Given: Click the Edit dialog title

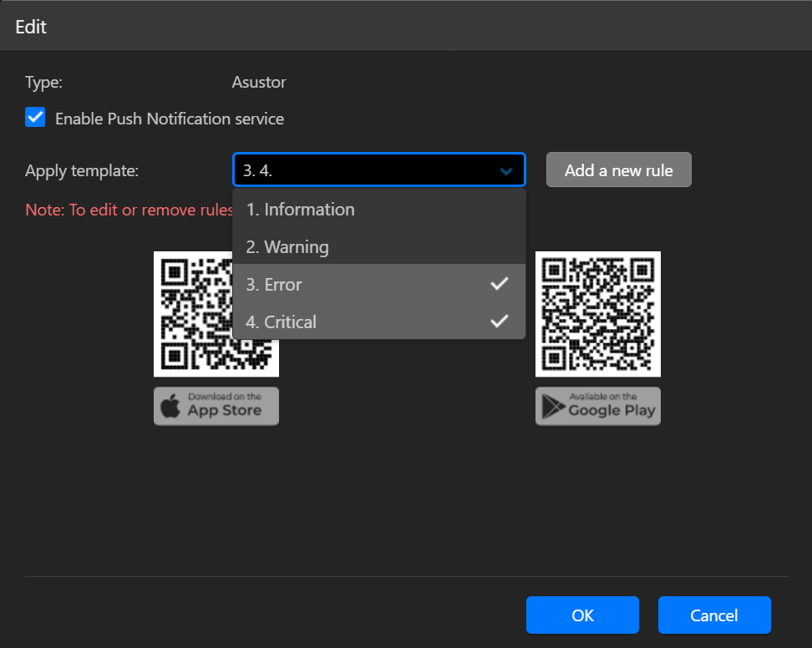Looking at the screenshot, I should pyautogui.click(x=31, y=27).
